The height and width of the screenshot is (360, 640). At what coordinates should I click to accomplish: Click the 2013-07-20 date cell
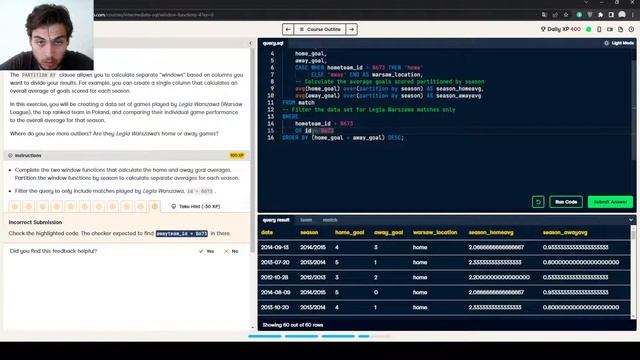tap(275, 262)
